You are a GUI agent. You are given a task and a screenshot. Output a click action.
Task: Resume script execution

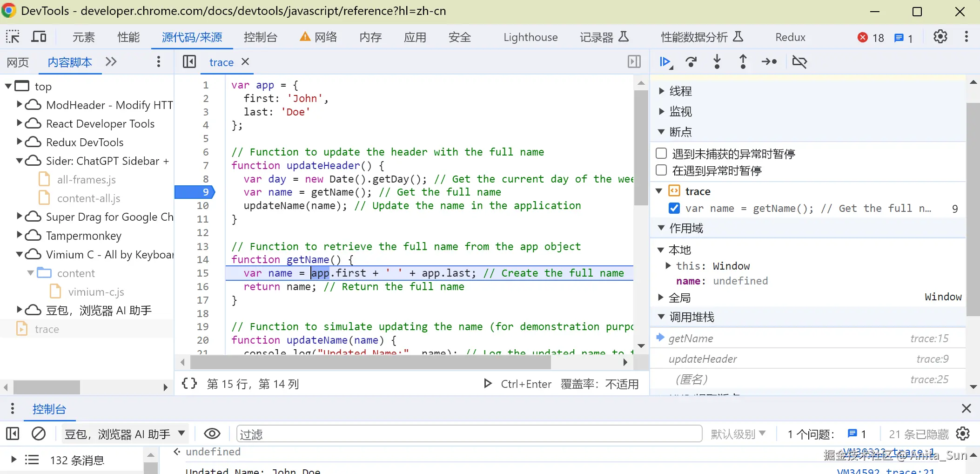(x=666, y=62)
